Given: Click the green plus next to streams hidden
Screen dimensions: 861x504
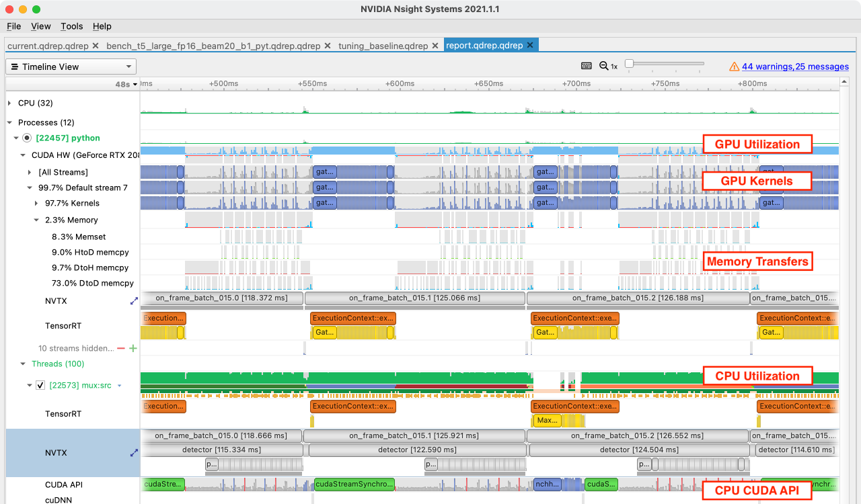Looking at the screenshot, I should click(133, 348).
